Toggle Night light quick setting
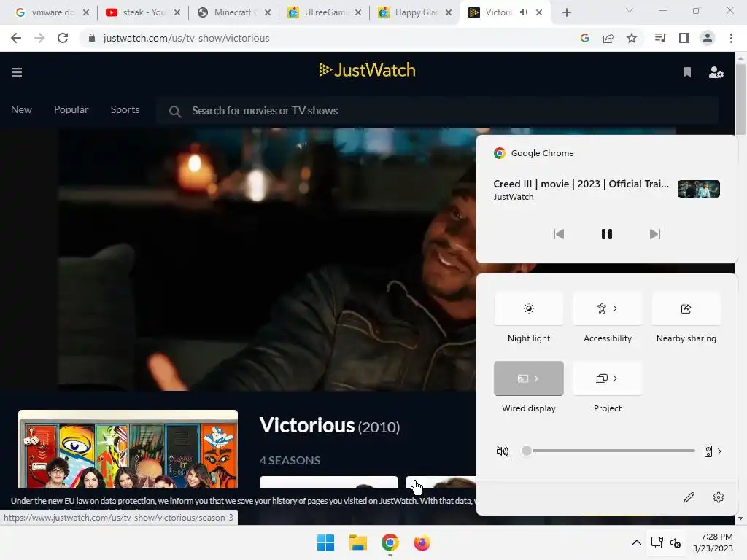The width and height of the screenshot is (747, 560). point(529,308)
